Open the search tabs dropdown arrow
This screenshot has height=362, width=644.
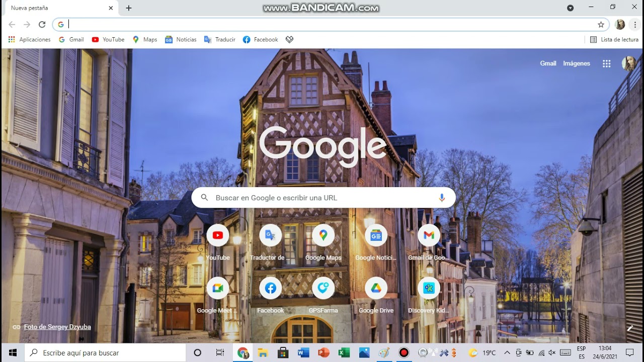(570, 8)
